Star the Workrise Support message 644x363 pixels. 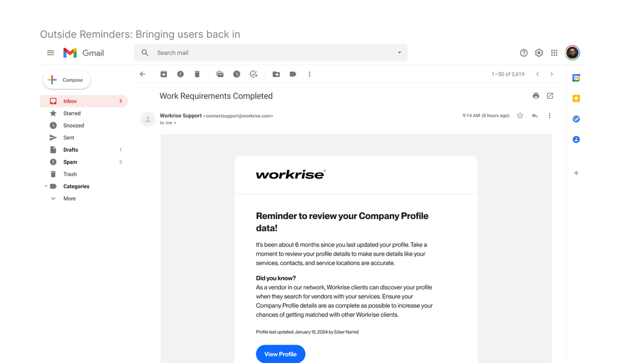click(x=519, y=115)
